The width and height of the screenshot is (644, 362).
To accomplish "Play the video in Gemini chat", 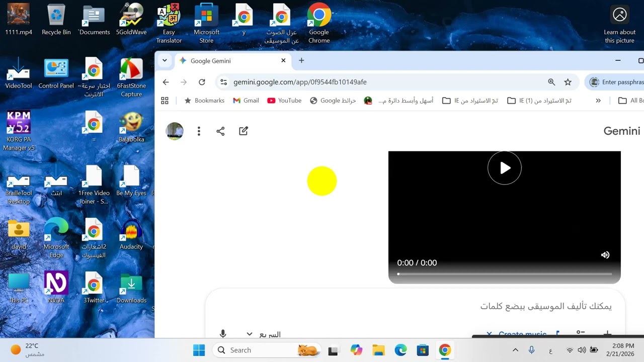I will [x=505, y=168].
